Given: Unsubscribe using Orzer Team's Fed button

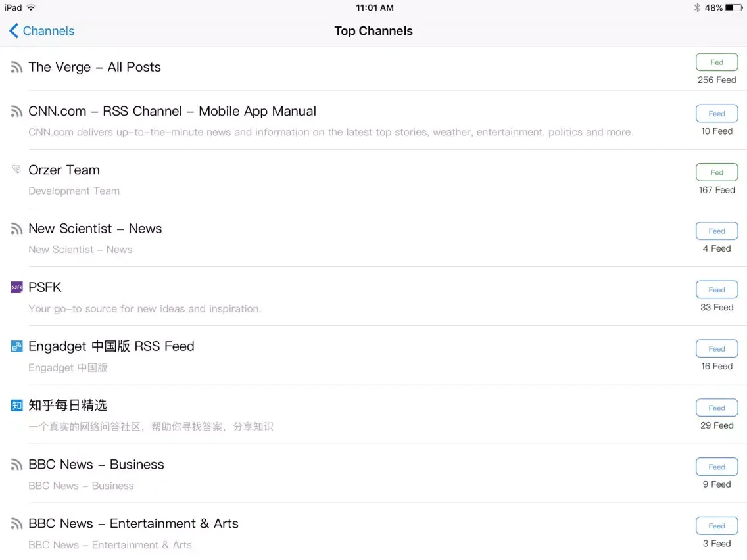Looking at the screenshot, I should (717, 172).
